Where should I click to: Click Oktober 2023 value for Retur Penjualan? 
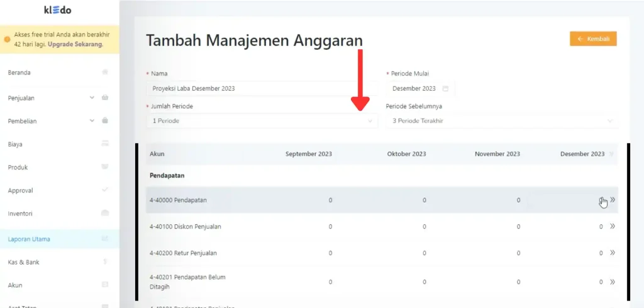pyautogui.click(x=425, y=253)
